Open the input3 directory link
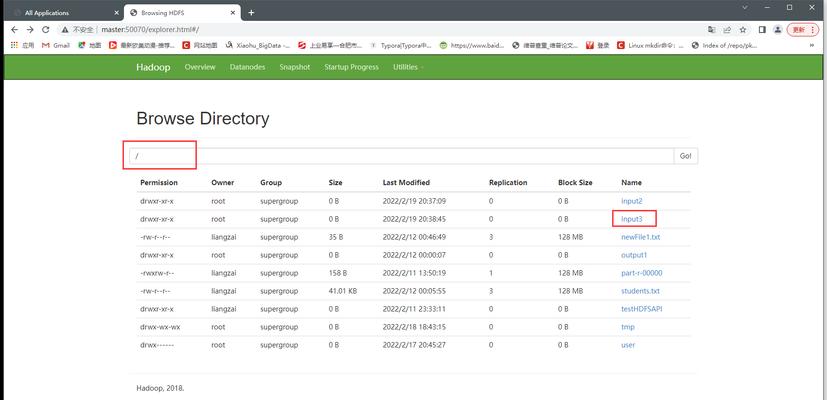 pyautogui.click(x=631, y=219)
